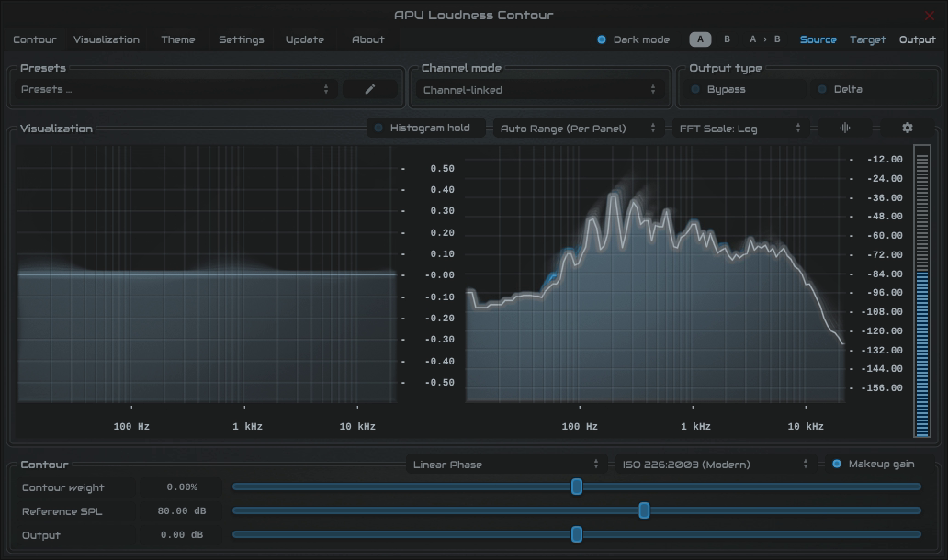This screenshot has width=948, height=560.
Task: Click the contour curve graph panel
Action: point(207,274)
